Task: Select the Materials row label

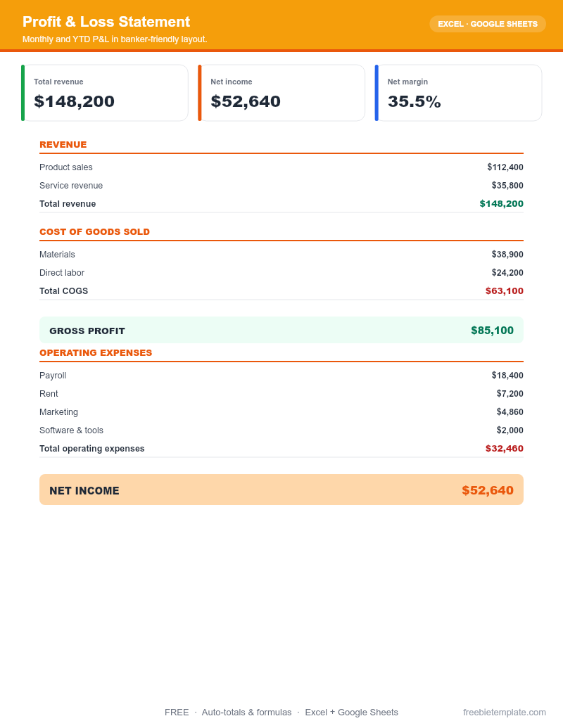Action: (x=57, y=255)
